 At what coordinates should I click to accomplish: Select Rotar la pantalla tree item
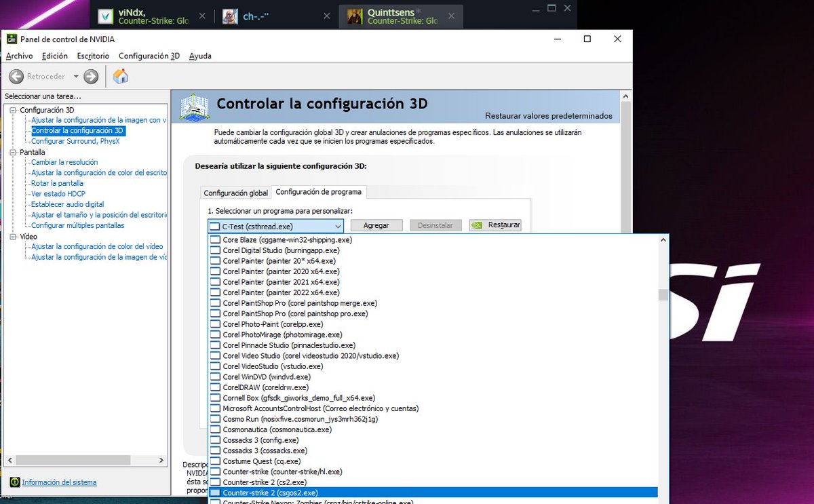click(x=58, y=183)
